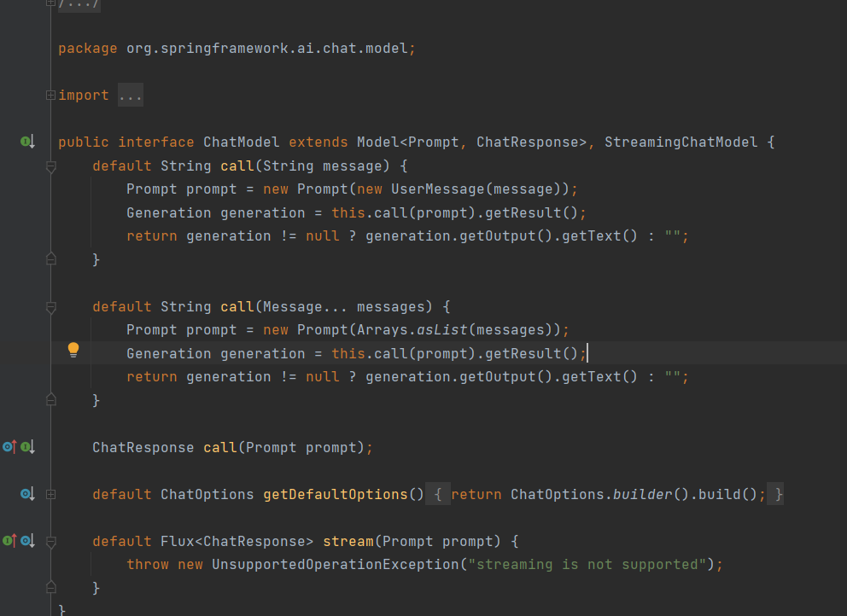Click the blue overridden icon beside stream method

click(27, 540)
